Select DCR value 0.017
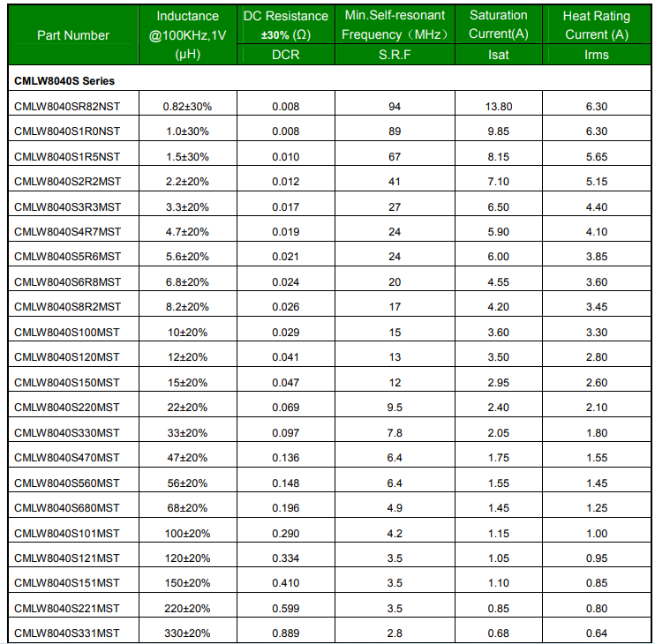Viewport: 655px width, 644px height. coord(286,207)
